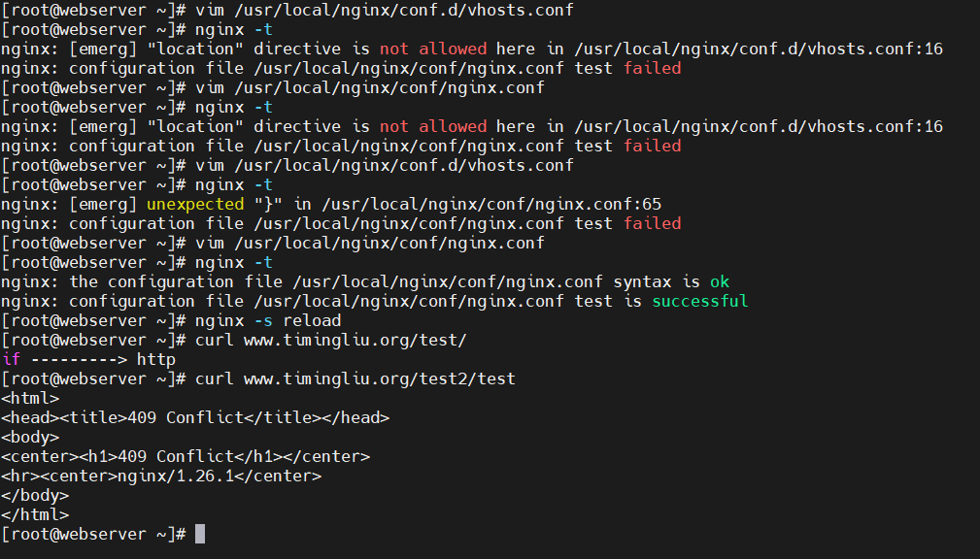Viewport: 980px width, 559px height.
Task: Click the opening '<html>' tag line
Action: point(30,399)
